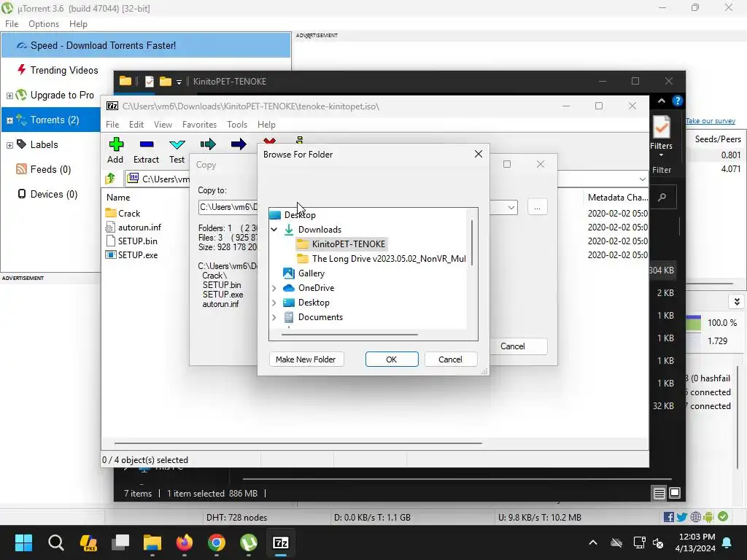
Task: Open the 7-Zip File menu
Action: tap(112, 124)
